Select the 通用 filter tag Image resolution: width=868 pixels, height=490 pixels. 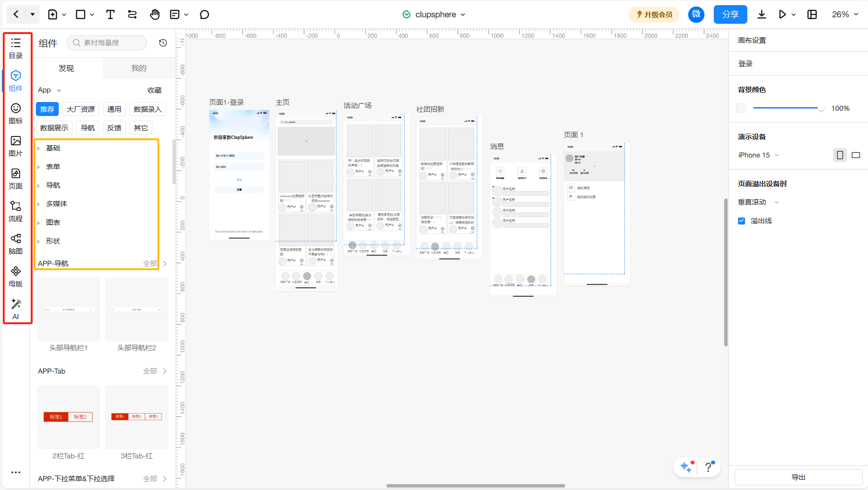pyautogui.click(x=114, y=109)
